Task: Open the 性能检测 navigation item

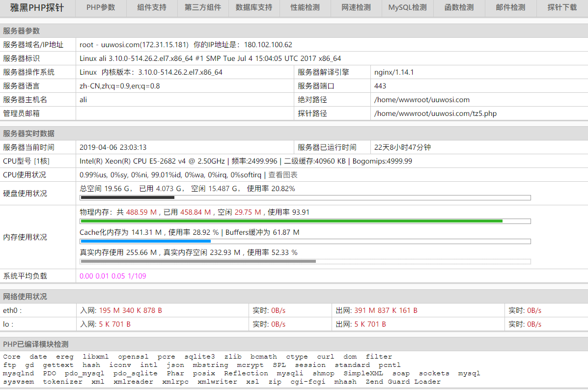Action: pos(305,8)
